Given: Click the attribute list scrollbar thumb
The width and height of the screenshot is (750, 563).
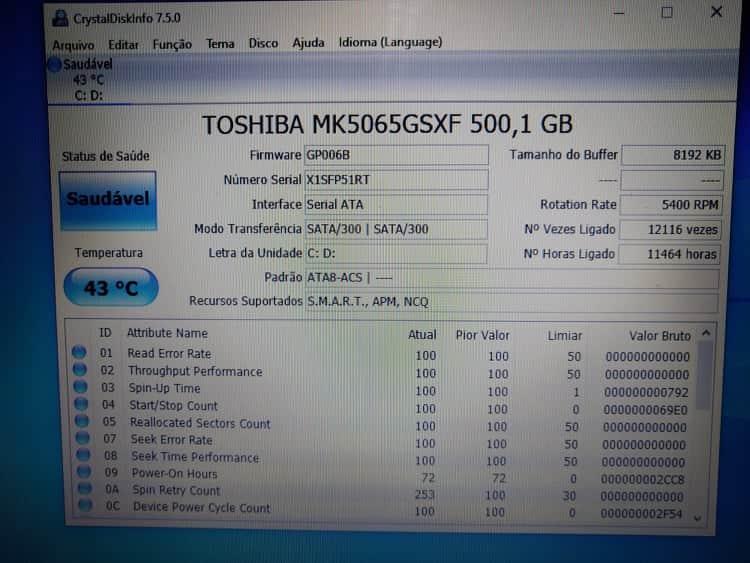Looking at the screenshot, I should coord(704,375).
